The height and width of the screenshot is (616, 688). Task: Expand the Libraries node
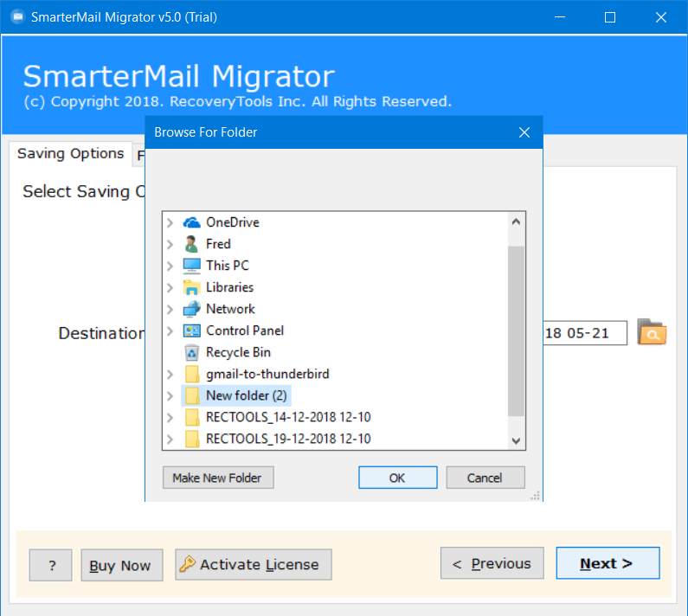[170, 288]
